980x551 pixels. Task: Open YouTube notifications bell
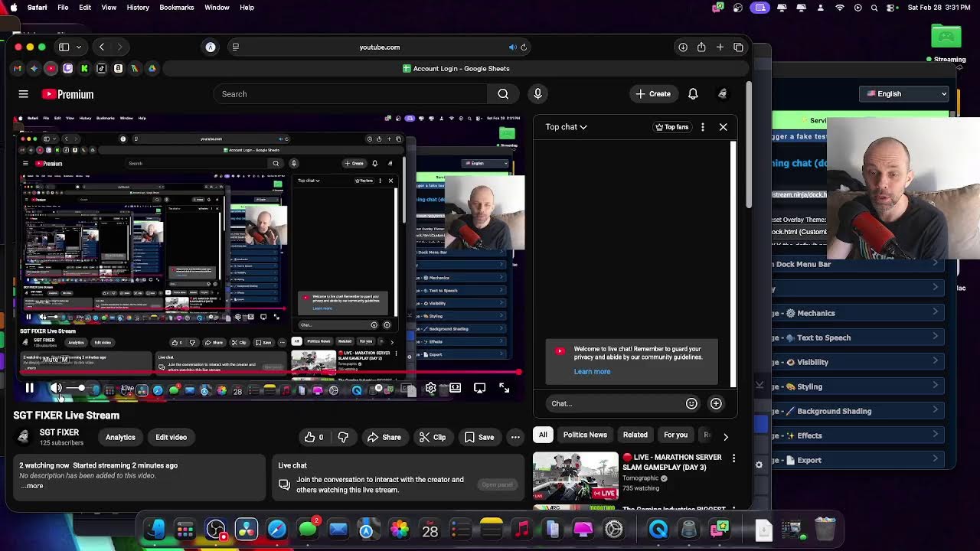click(x=693, y=94)
